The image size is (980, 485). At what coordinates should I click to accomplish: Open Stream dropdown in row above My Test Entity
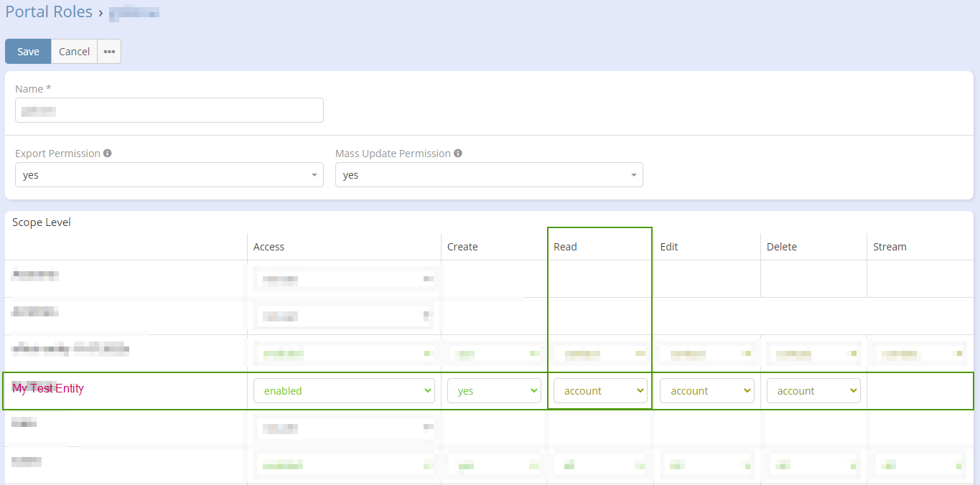(x=919, y=354)
